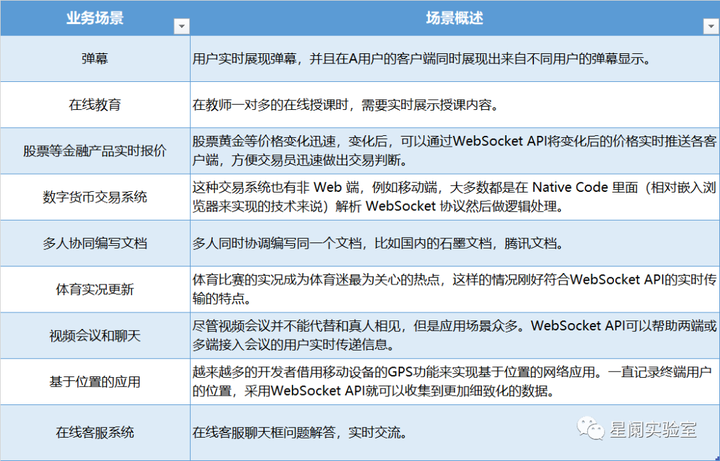Click the 在线教育 cell
The image size is (720, 461).
95,105
